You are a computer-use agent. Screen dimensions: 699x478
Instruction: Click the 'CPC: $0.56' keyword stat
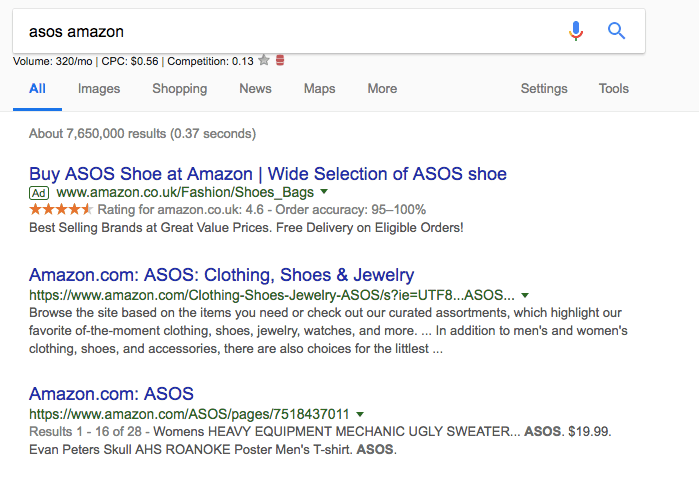point(130,61)
